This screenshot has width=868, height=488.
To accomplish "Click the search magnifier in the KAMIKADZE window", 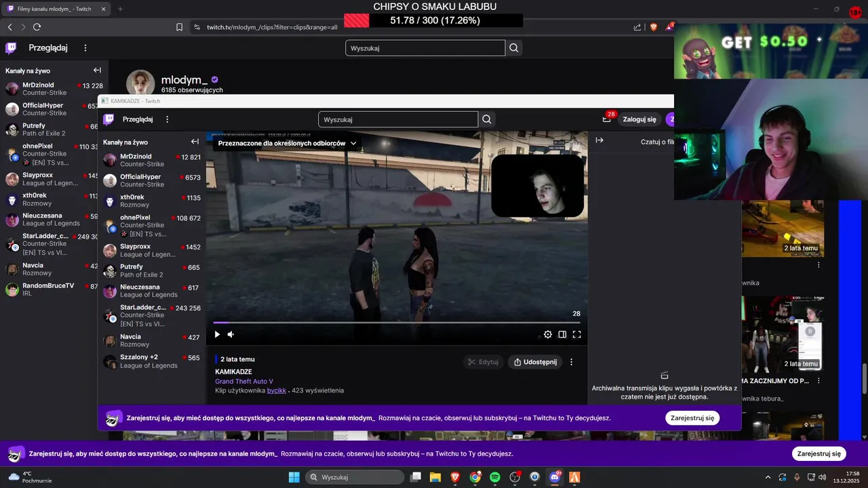I will (x=487, y=119).
